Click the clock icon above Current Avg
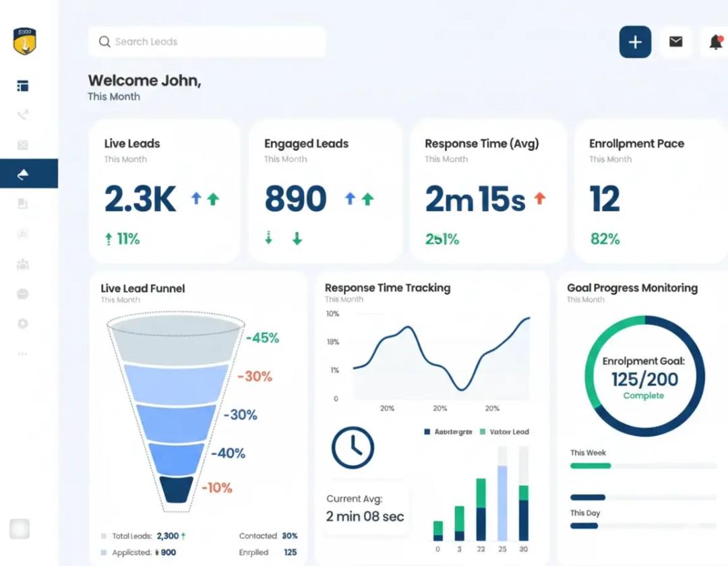The width and height of the screenshot is (728, 566). pyautogui.click(x=352, y=447)
